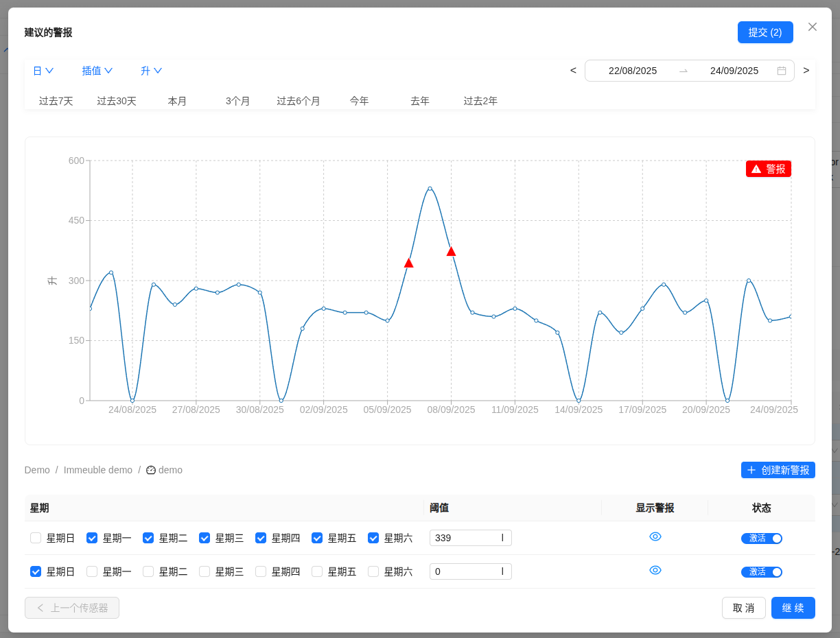The image size is (840, 638).
Task: Open the 日 granularity dropdown
Action: pyautogui.click(x=43, y=71)
